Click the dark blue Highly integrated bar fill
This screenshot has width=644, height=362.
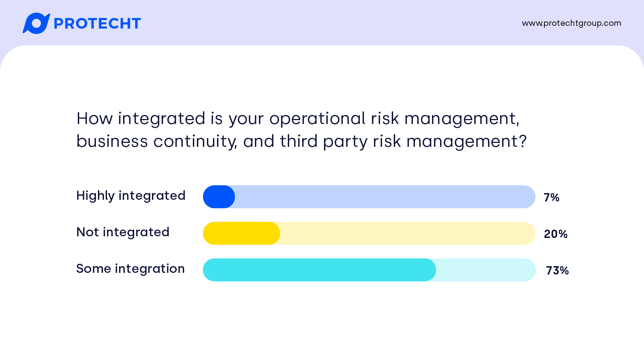[x=219, y=197]
